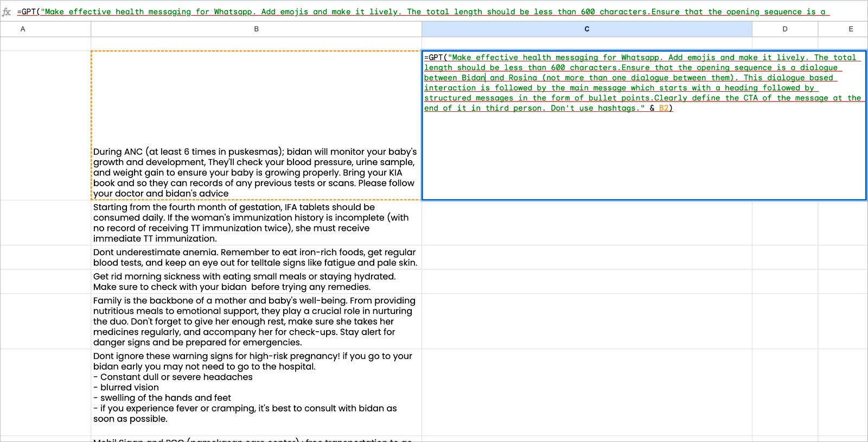This screenshot has width=868, height=442.
Task: Click the morning sickness message cell
Action: (255, 281)
